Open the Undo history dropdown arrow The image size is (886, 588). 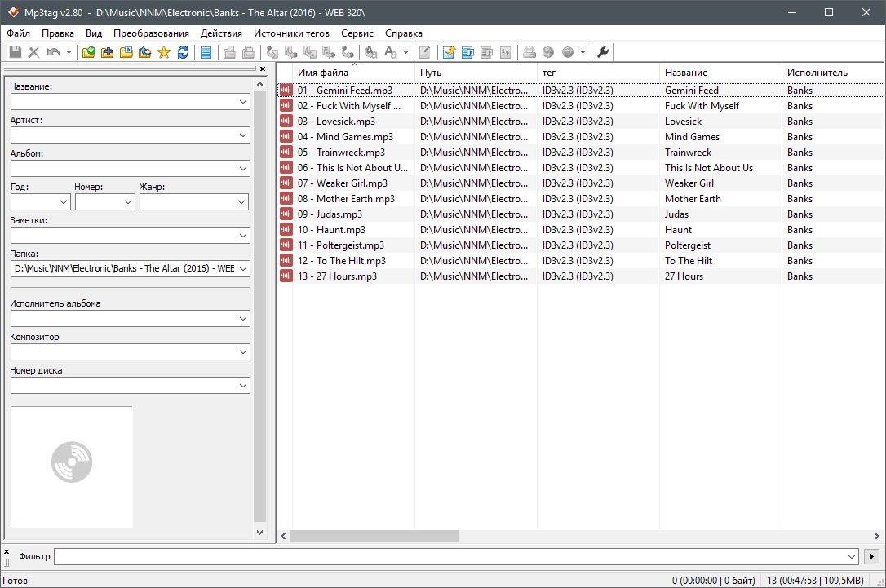pos(69,52)
